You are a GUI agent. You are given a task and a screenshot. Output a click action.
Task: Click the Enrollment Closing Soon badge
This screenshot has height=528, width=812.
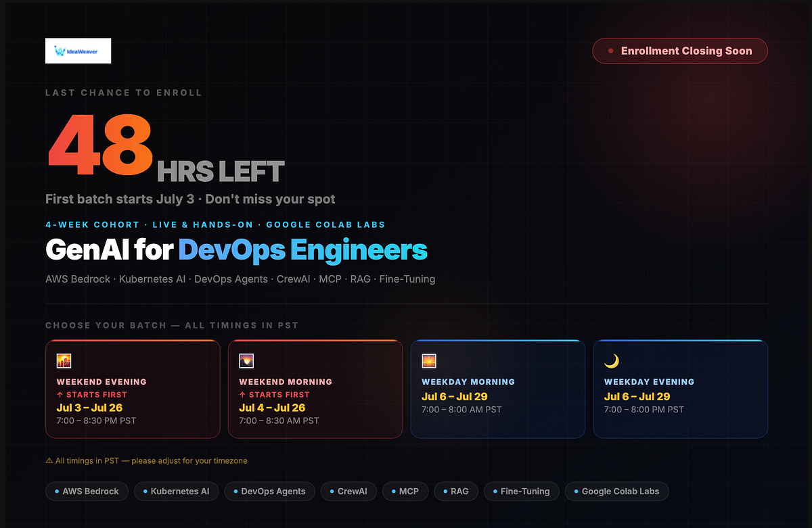tap(680, 51)
